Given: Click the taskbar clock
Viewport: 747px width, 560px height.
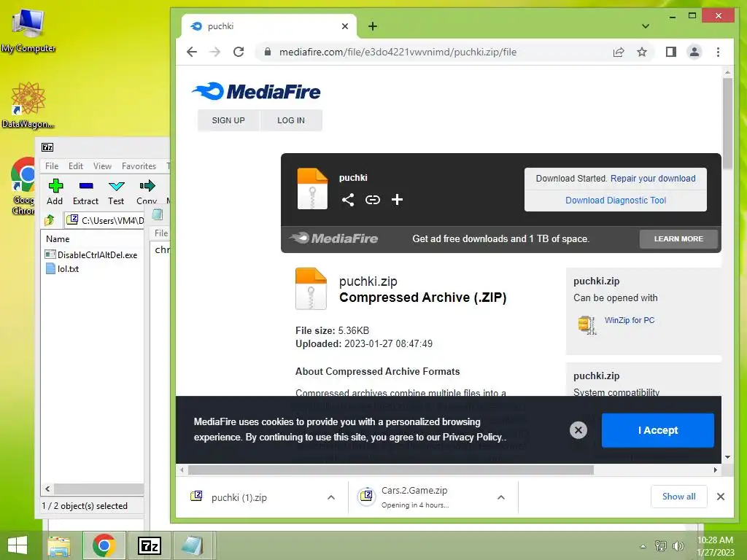Looking at the screenshot, I should coord(716,546).
